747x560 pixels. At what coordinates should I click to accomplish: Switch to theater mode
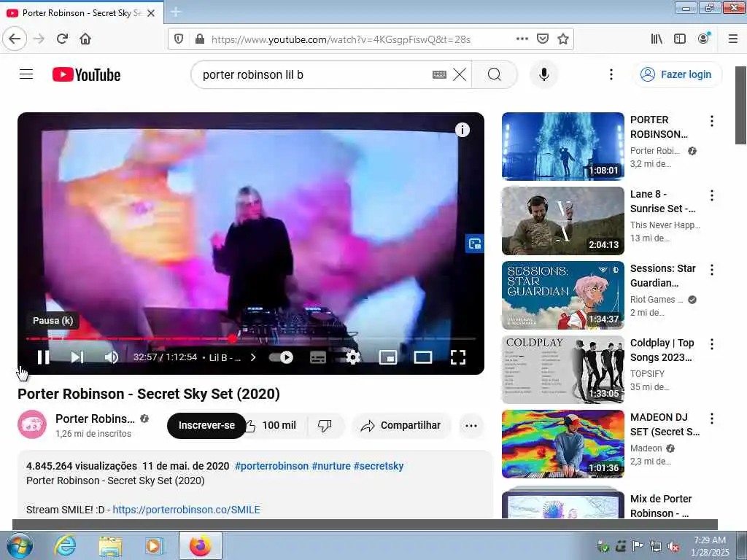point(422,357)
